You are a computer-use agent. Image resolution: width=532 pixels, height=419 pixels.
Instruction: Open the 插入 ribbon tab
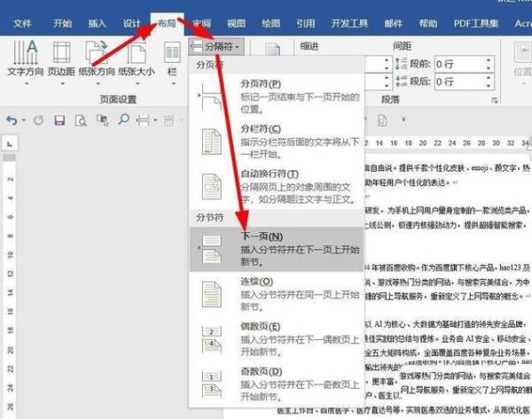coord(97,23)
